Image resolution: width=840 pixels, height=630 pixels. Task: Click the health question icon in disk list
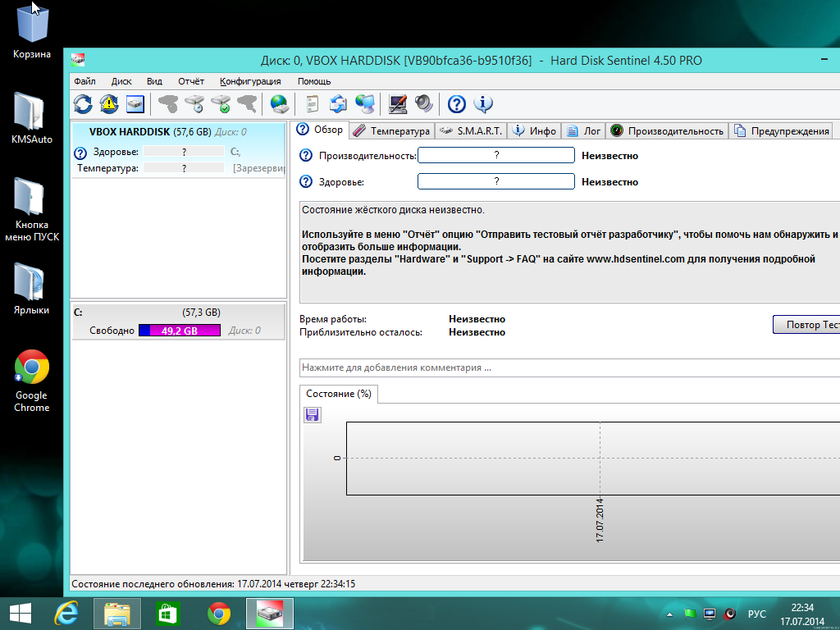80,153
